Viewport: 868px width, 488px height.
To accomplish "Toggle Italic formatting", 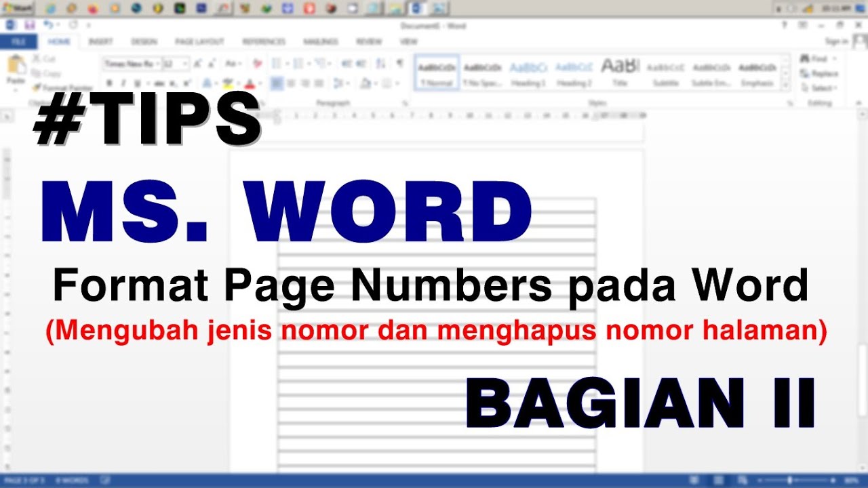I will [x=123, y=83].
